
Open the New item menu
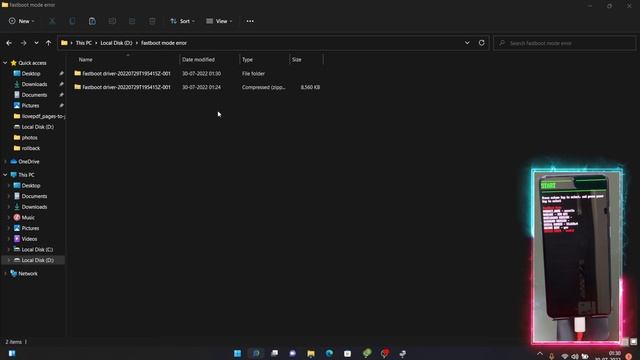pyautogui.click(x=22, y=21)
